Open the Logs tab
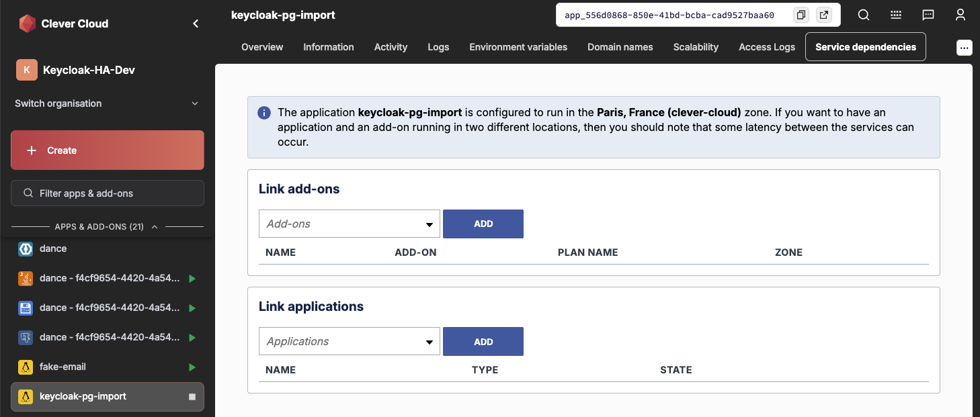The height and width of the screenshot is (417, 980). [438, 47]
